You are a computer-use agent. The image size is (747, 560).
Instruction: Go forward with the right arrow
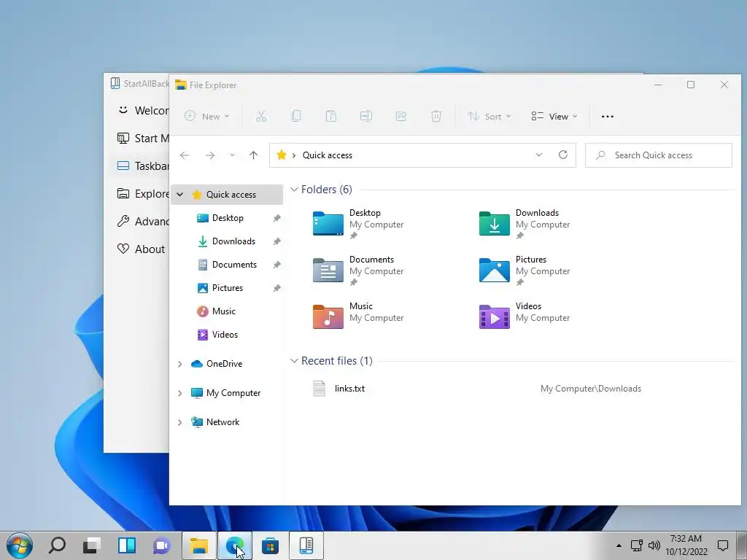coord(209,155)
